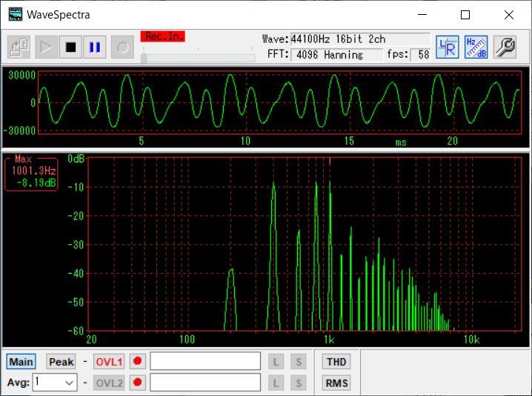Show THD measurement
532x396 pixels.
[336, 362]
